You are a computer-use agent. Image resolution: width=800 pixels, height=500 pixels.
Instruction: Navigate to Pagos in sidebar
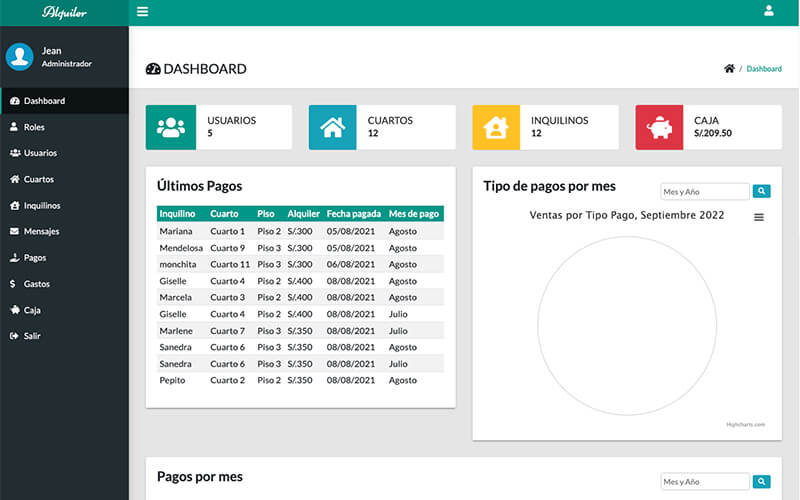pyautogui.click(x=35, y=257)
